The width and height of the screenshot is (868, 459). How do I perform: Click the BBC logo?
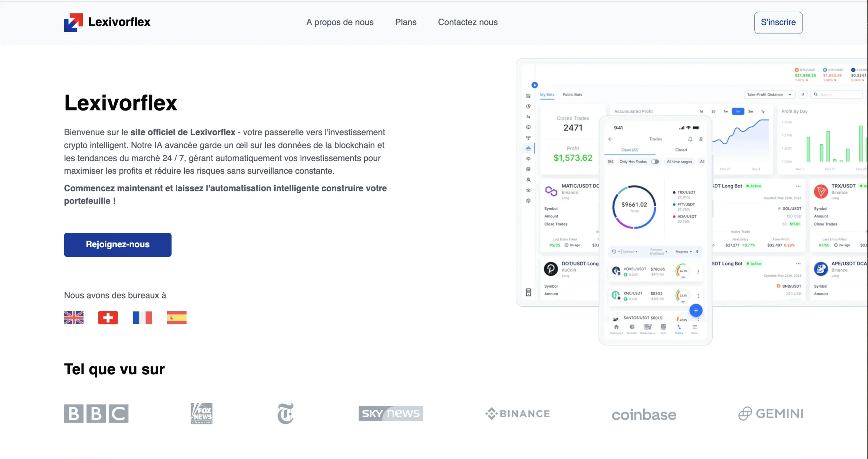point(96,413)
